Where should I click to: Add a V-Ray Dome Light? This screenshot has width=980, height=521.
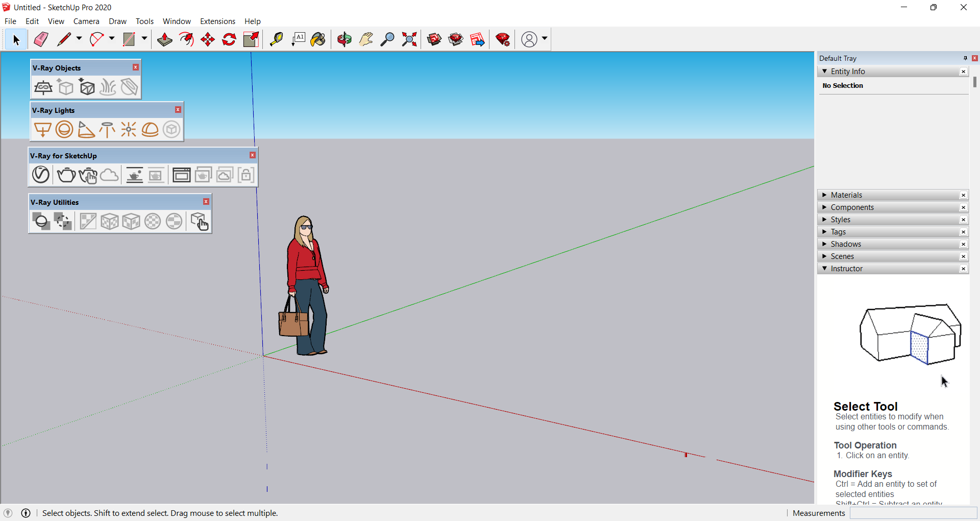pyautogui.click(x=150, y=129)
